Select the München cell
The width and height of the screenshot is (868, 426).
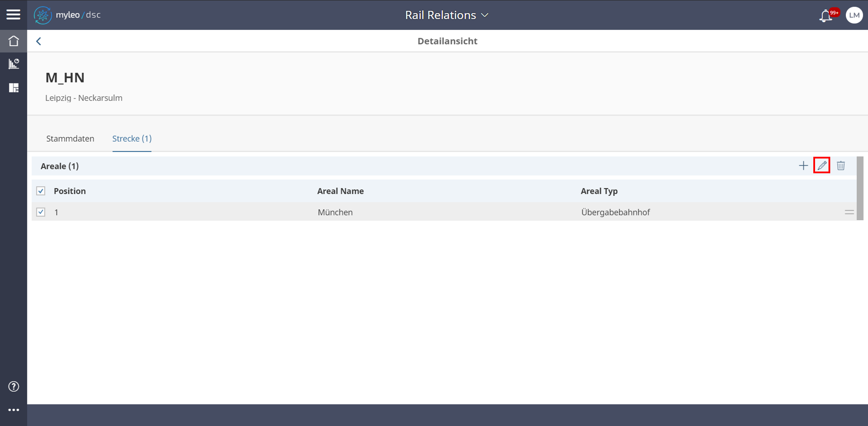point(335,212)
